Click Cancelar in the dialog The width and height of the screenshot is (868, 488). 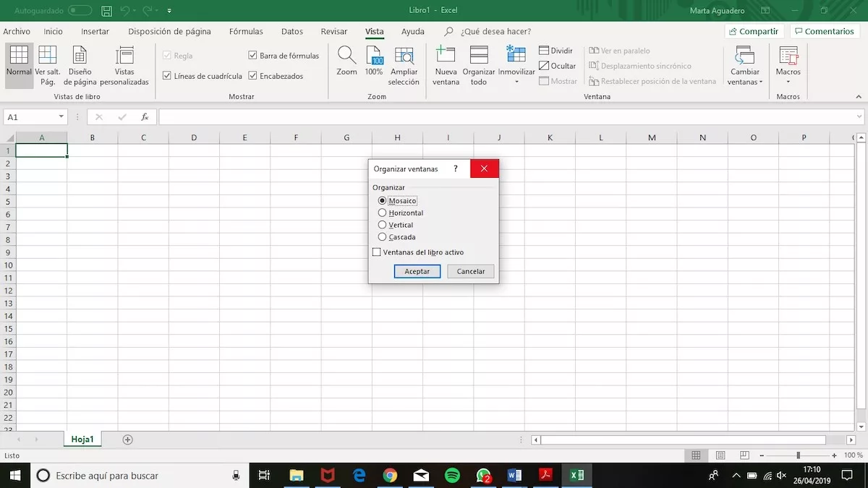click(471, 271)
